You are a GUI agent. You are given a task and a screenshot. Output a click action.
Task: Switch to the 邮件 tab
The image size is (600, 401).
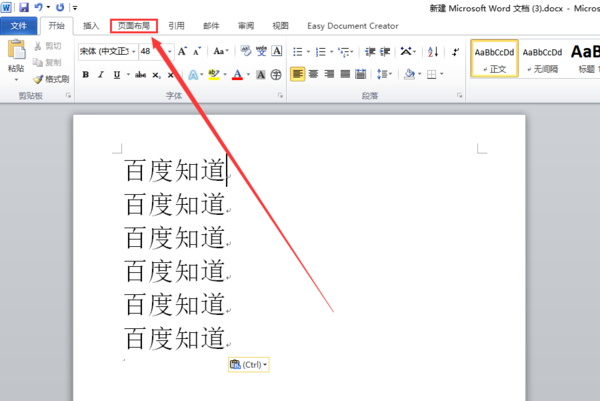click(211, 26)
